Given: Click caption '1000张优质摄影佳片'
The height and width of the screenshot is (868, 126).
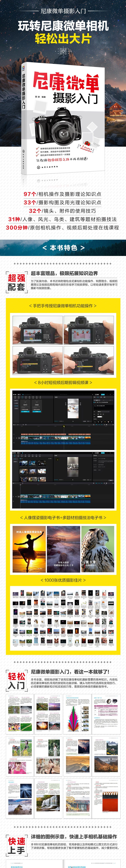Looking at the screenshot, I should tap(63, 580).
